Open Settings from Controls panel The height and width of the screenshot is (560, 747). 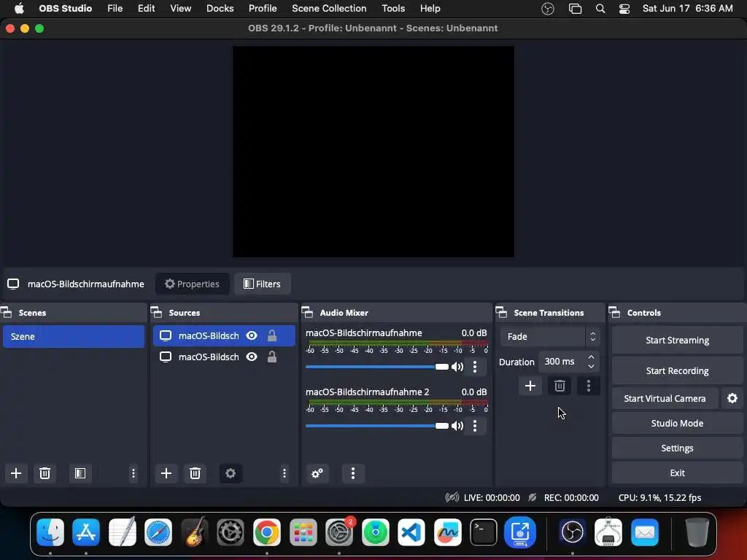tap(678, 448)
